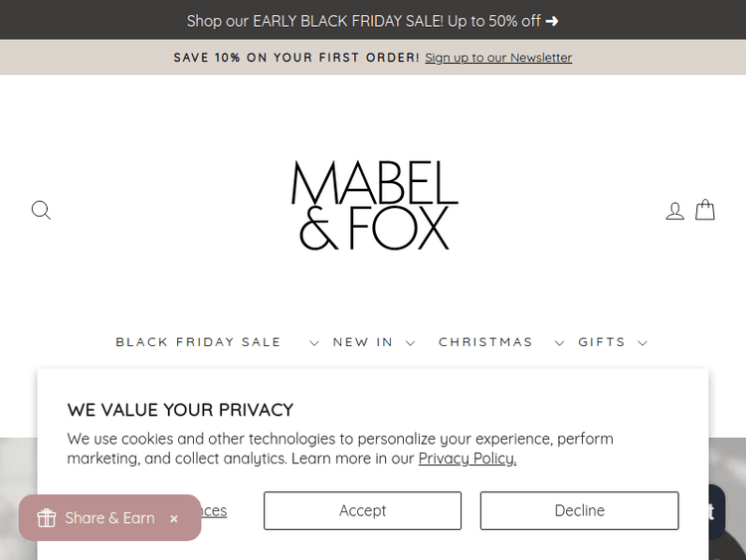This screenshot has height=560, width=746.
Task: Click Sign up to our Newsletter link
Action: pyautogui.click(x=498, y=58)
